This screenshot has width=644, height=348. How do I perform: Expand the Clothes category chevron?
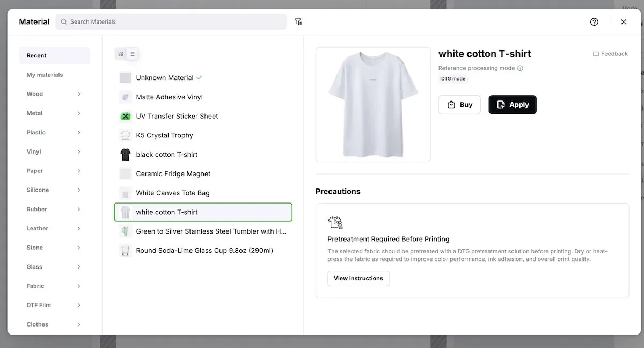pos(79,324)
